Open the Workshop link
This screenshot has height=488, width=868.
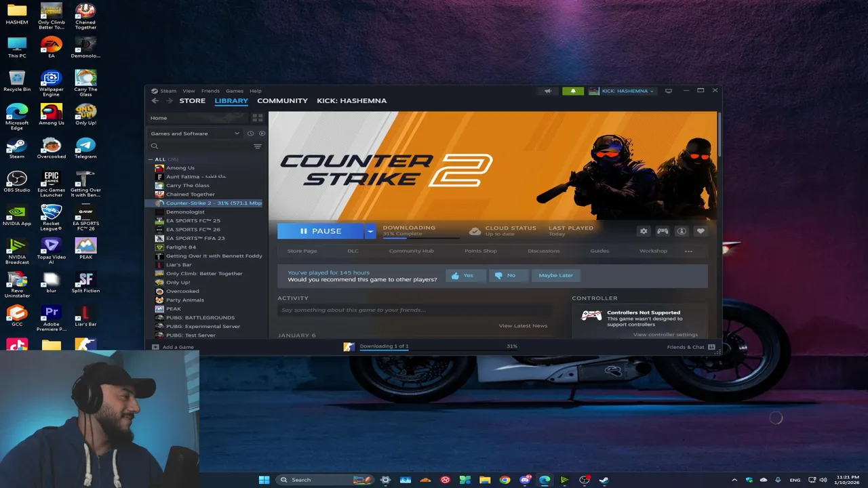pos(653,251)
